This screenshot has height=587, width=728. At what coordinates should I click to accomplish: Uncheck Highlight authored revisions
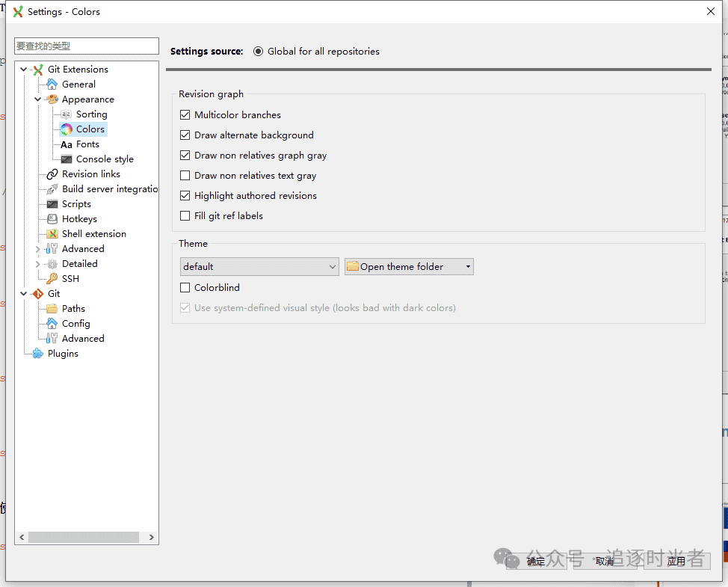[184, 195]
